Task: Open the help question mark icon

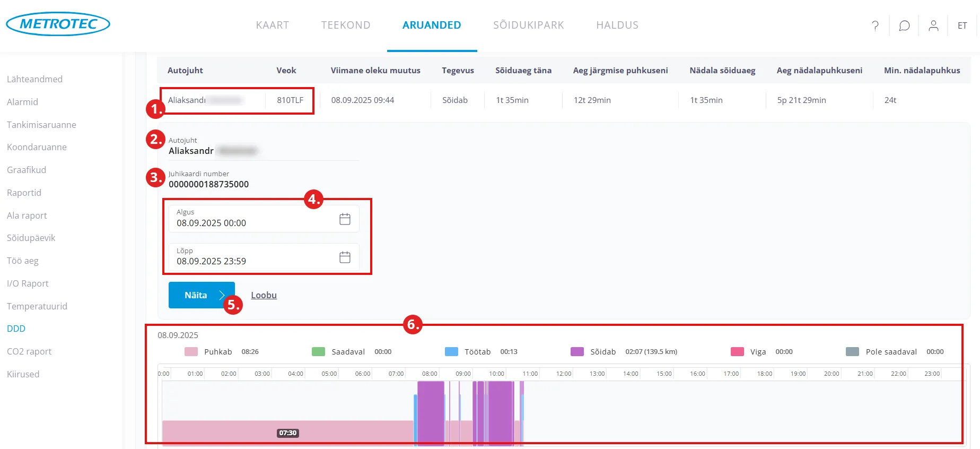Action: tap(875, 25)
